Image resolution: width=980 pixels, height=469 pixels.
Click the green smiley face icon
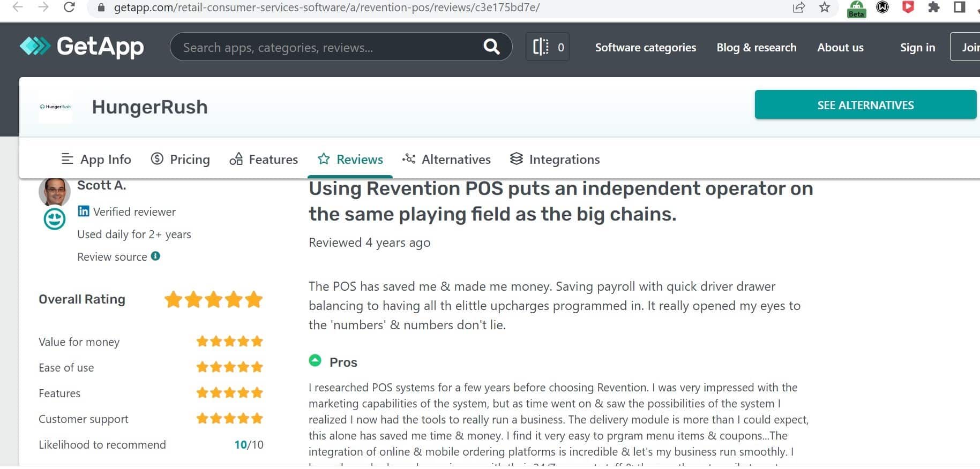pos(55,219)
